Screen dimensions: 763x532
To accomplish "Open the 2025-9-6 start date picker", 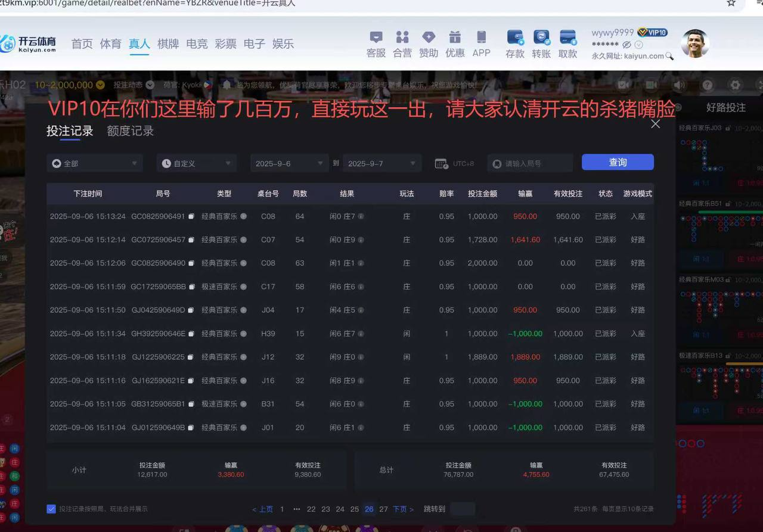I will (x=289, y=162).
